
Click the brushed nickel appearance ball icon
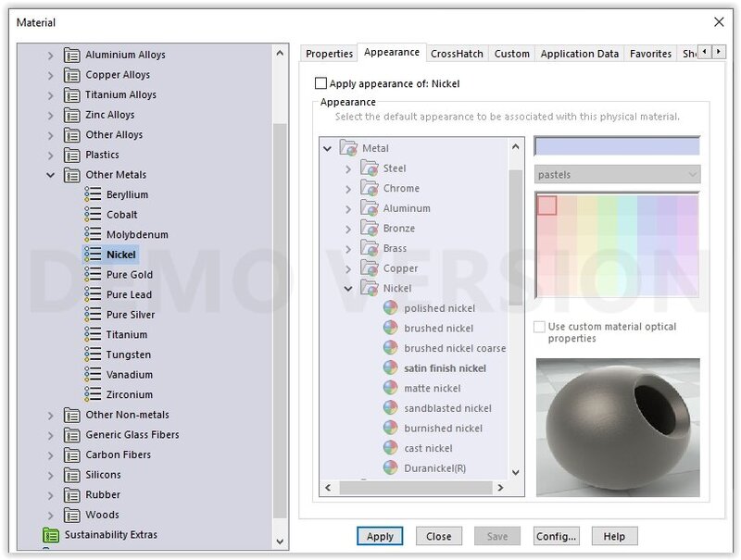[390, 328]
